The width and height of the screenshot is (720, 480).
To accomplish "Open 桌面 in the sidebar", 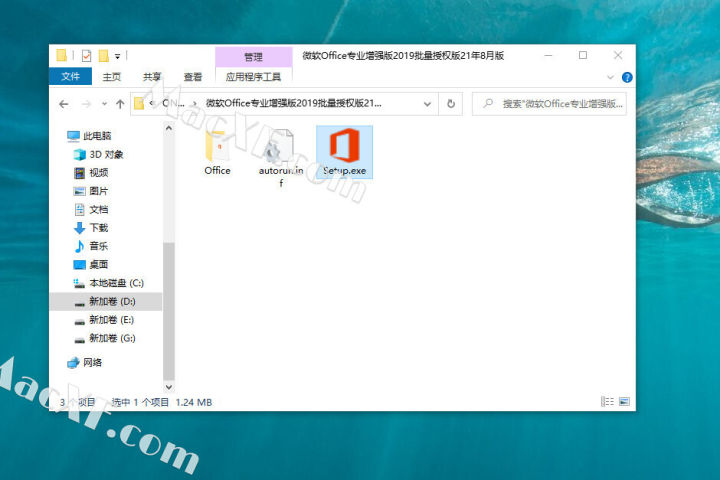I will pyautogui.click(x=91, y=265).
